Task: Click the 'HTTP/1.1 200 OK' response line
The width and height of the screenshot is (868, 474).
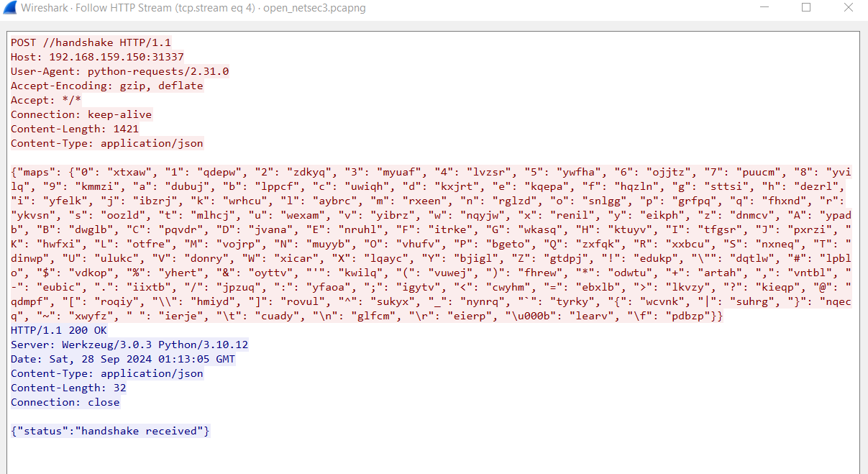Action: tap(59, 330)
